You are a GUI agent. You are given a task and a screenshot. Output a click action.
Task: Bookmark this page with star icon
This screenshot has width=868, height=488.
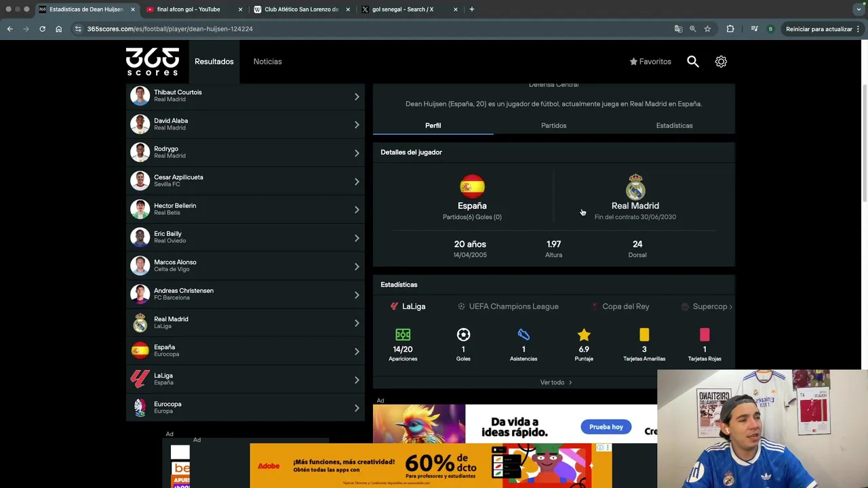[707, 29]
